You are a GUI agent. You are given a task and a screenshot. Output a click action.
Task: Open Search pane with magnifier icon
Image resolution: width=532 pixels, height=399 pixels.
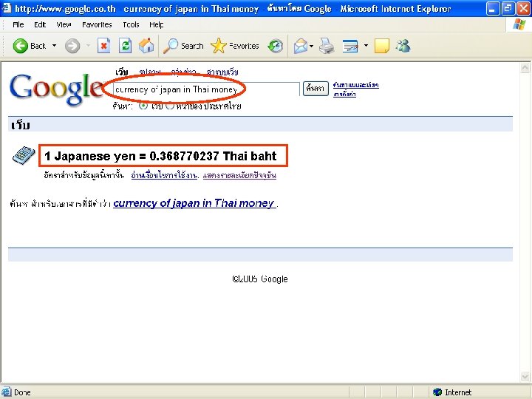(x=183, y=46)
